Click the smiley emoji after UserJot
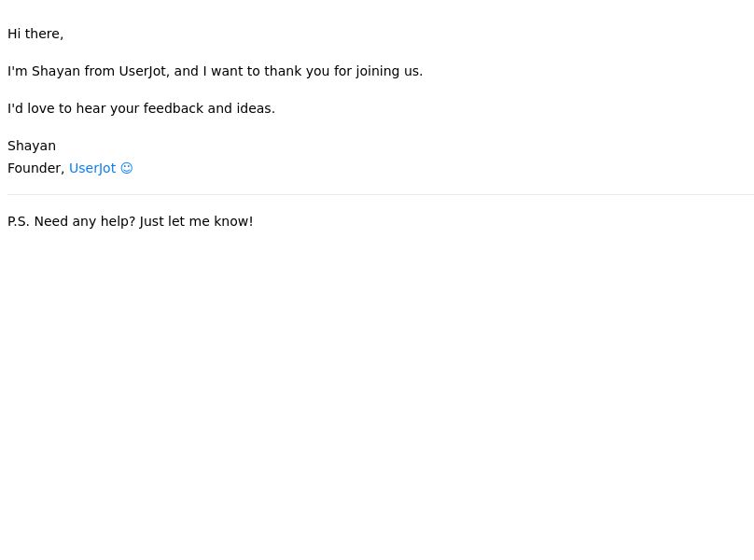This screenshot has width=754, height=560. 127,168
